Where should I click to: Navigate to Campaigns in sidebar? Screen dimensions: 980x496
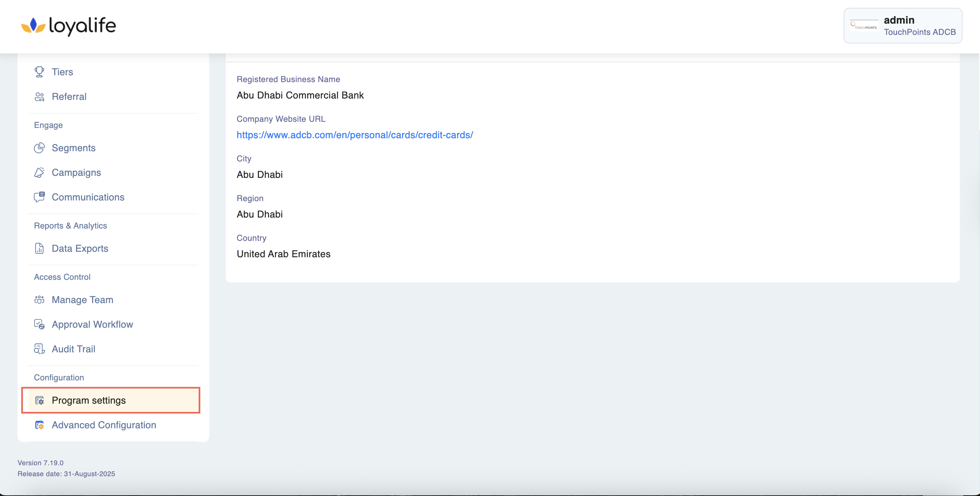(76, 172)
